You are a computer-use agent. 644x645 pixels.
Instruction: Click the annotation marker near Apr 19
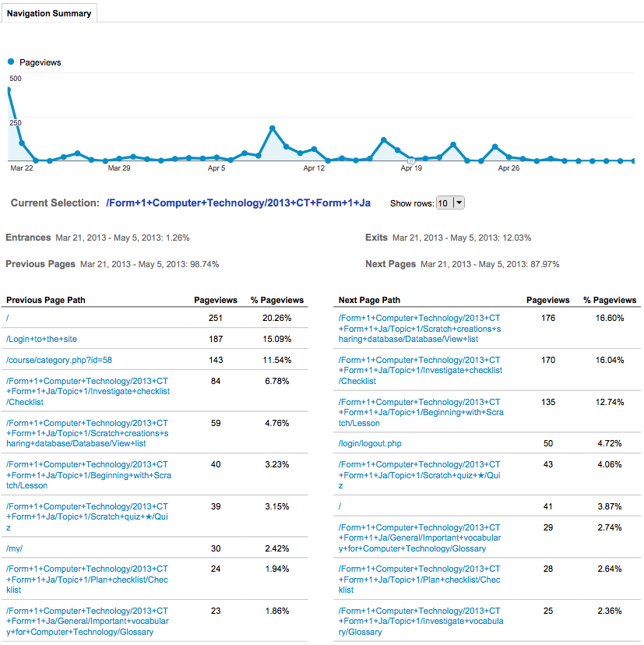pos(411,160)
